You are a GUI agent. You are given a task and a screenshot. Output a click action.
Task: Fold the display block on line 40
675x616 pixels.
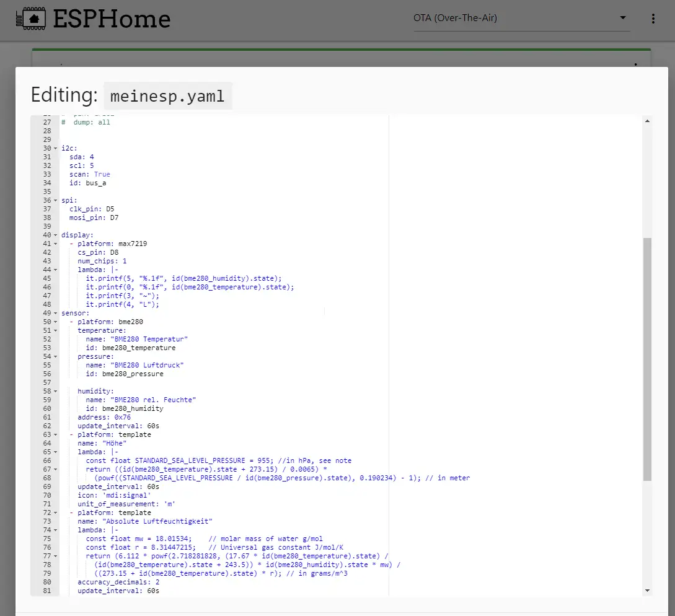[56, 235]
